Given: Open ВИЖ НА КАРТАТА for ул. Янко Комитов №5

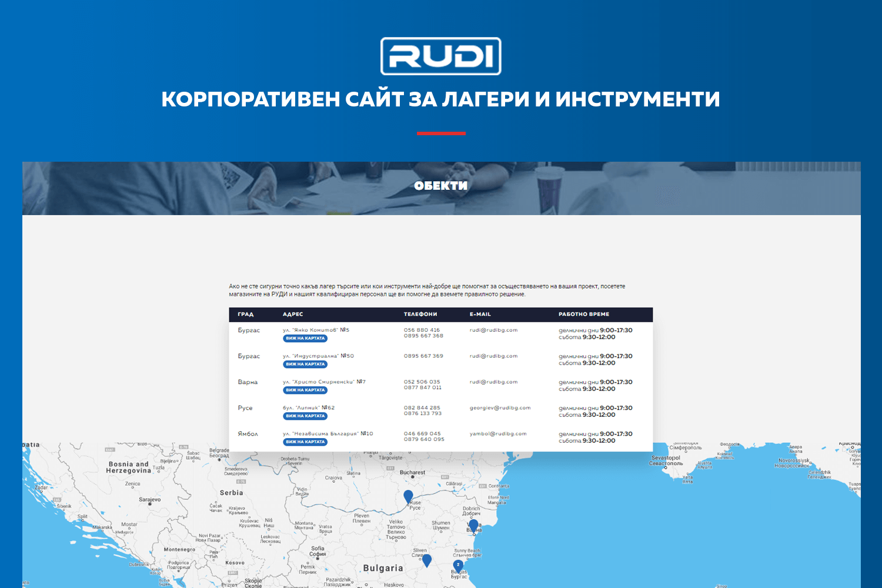Looking at the screenshot, I should tap(306, 338).
